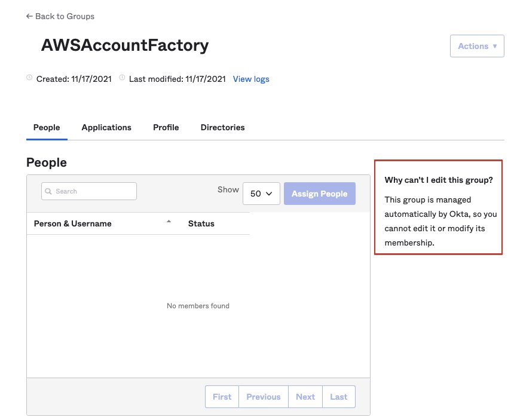This screenshot has height=420, width=511.
Task: Go to Previous page of members
Action: tap(264, 397)
